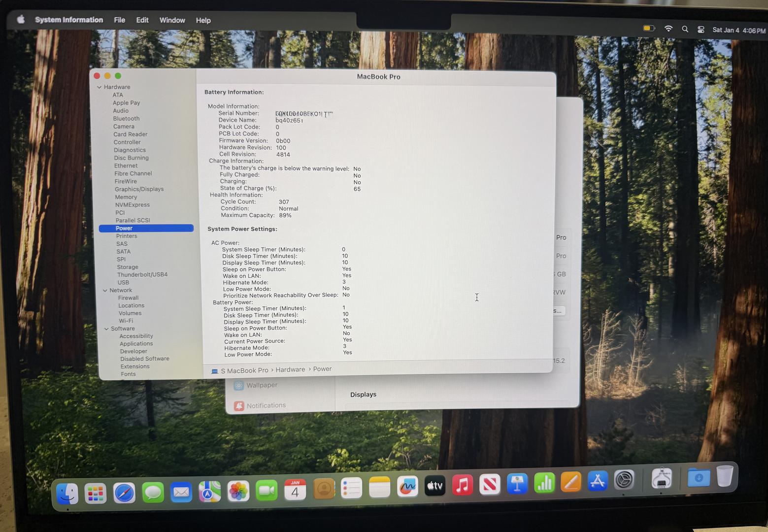Launch Pages from the Dock
Viewport: 768px width, 532px height.
(571, 482)
